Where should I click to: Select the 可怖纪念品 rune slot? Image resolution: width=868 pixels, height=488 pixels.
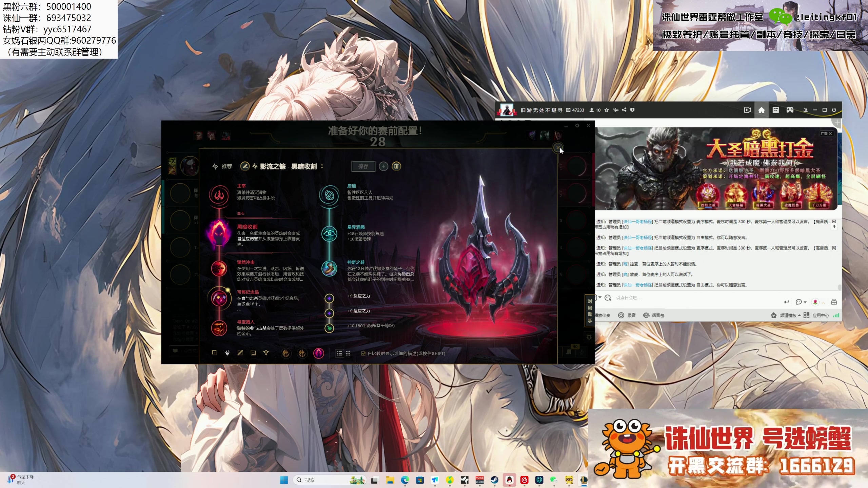219,298
